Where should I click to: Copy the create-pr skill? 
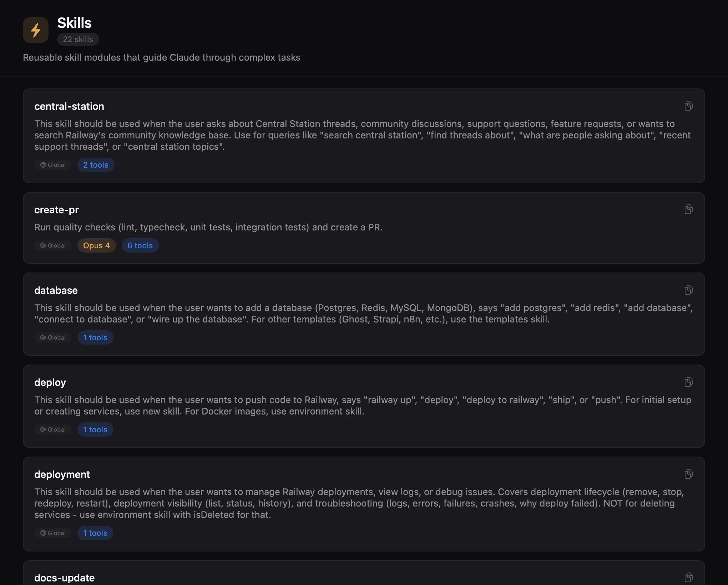(x=688, y=209)
